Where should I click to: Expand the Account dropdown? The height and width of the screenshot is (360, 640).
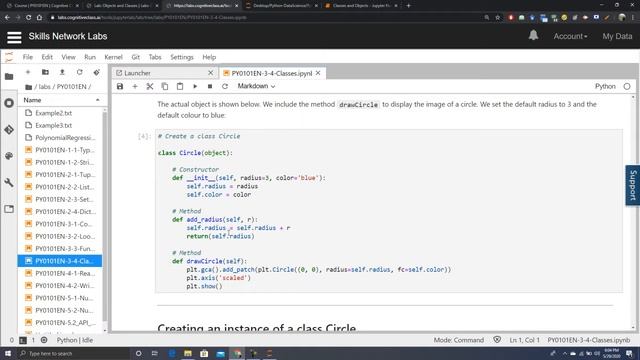point(570,36)
